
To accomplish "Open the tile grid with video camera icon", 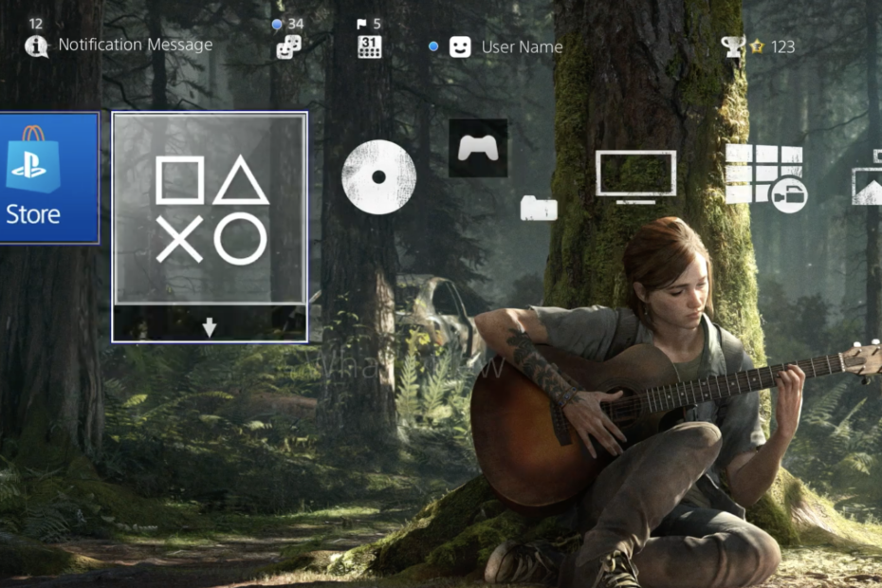I will 766,177.
